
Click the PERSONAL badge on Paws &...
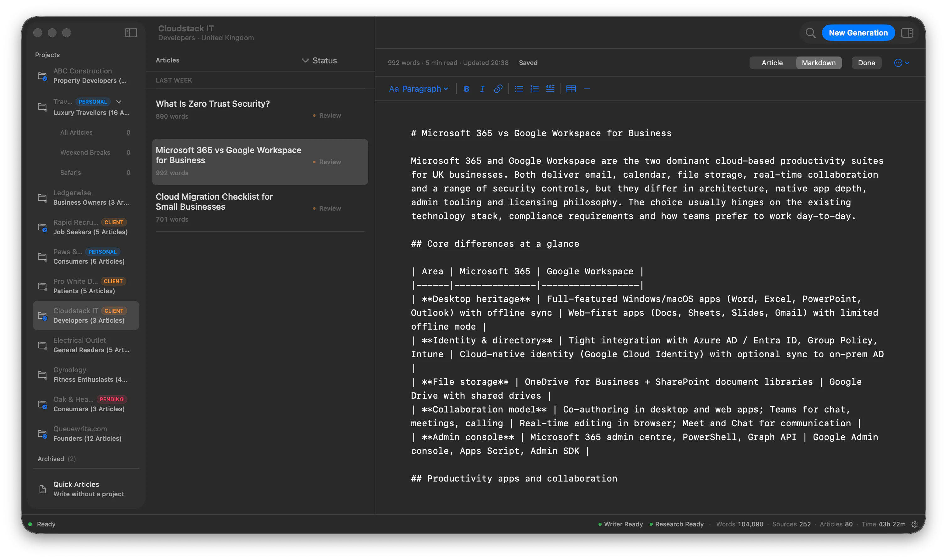point(102,252)
